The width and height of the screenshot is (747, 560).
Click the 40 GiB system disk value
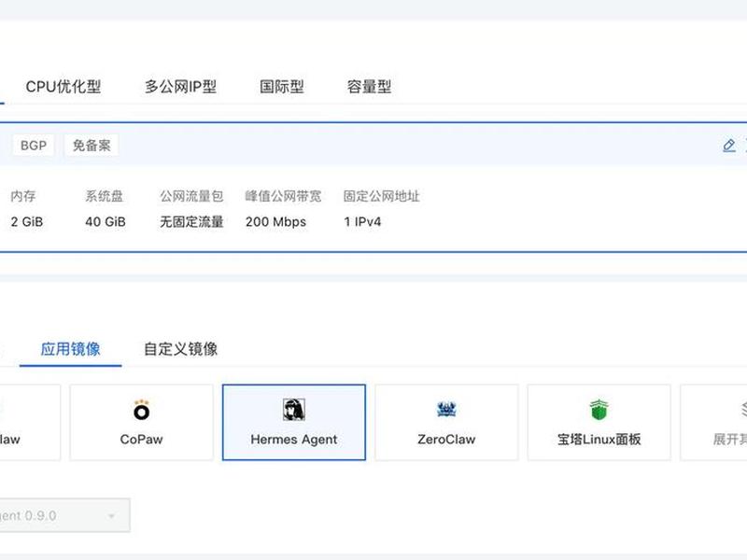coord(106,222)
